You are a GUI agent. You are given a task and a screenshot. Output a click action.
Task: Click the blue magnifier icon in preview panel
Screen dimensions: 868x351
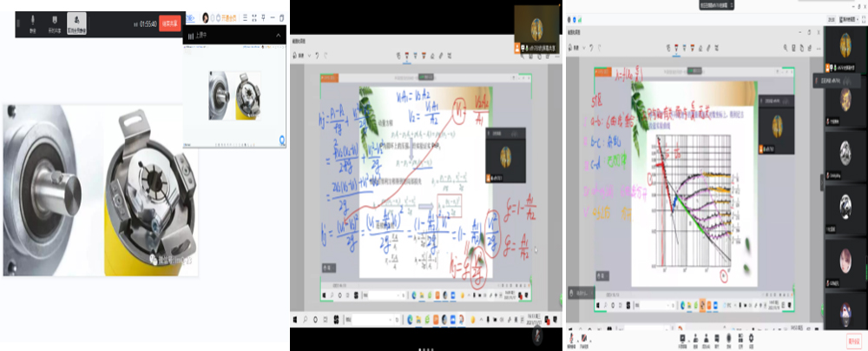pos(282,140)
